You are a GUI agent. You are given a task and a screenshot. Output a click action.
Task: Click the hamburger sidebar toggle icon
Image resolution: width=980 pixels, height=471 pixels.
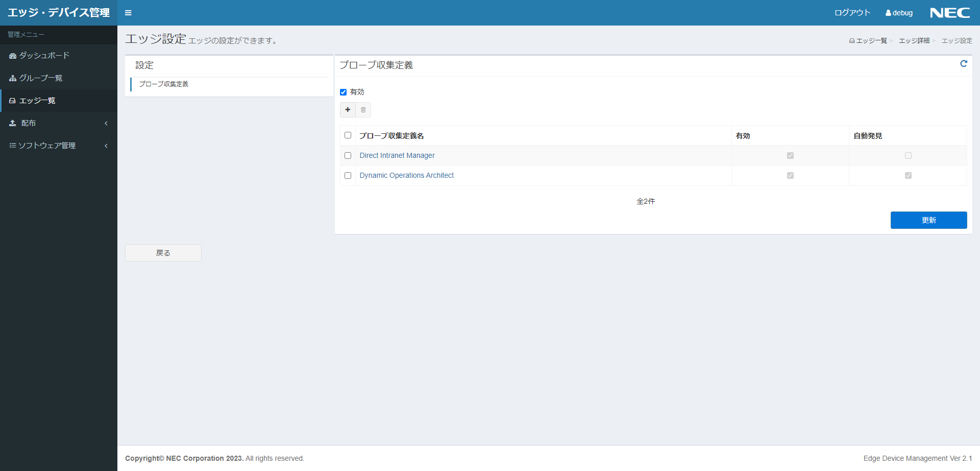tap(128, 13)
